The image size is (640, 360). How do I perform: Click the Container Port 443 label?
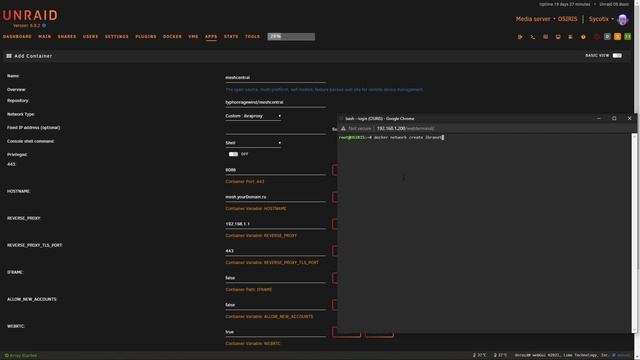[x=245, y=182]
